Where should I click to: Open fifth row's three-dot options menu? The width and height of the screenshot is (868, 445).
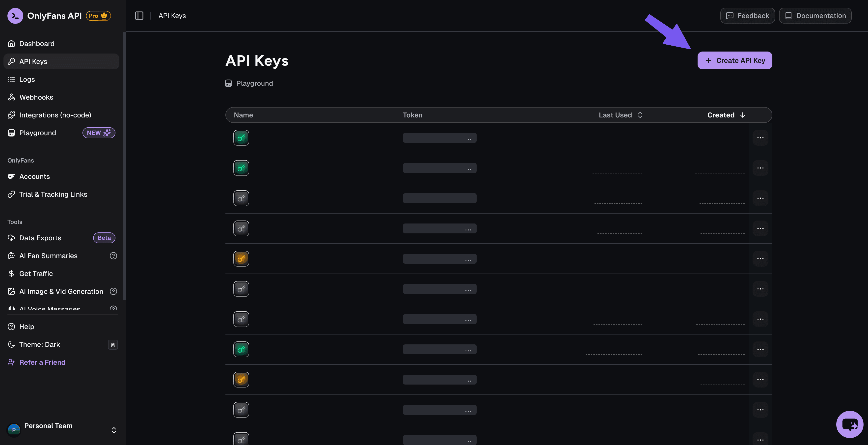pyautogui.click(x=760, y=259)
